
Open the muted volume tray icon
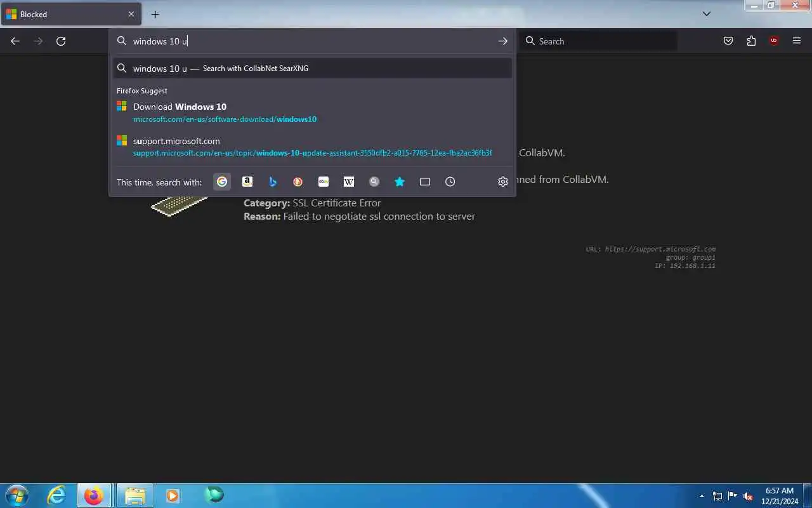(x=748, y=496)
